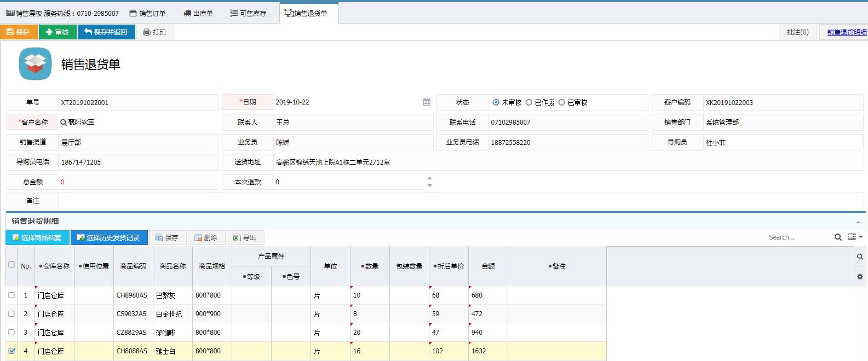Click the 保存并返回 button
The height and width of the screenshot is (361, 868).
pos(106,32)
